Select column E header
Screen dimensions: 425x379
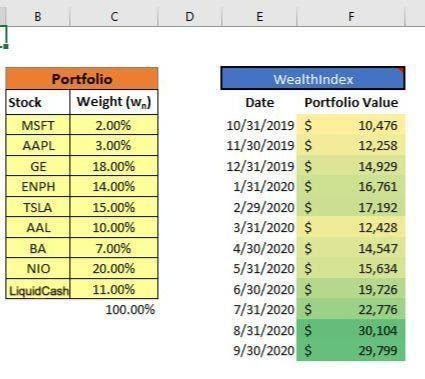259,16
